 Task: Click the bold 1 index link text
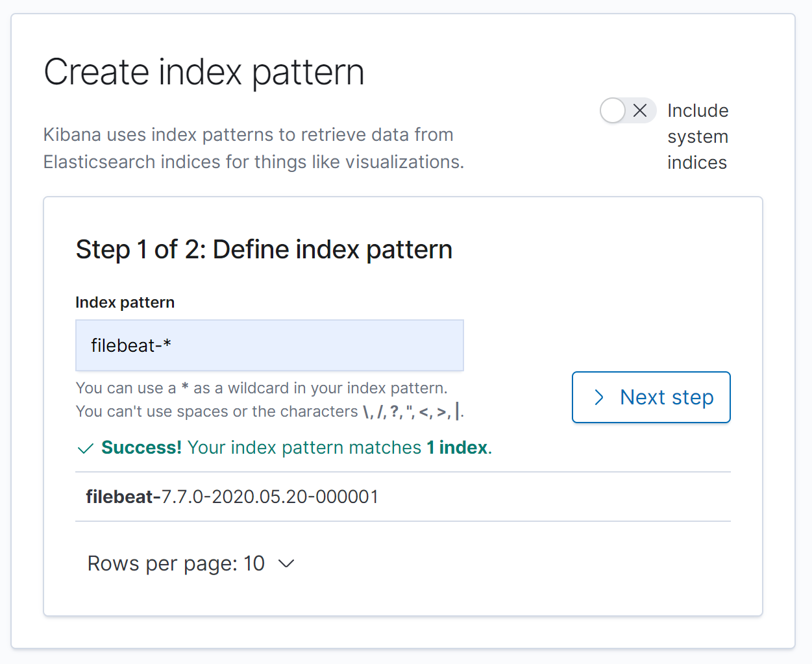[456, 448]
